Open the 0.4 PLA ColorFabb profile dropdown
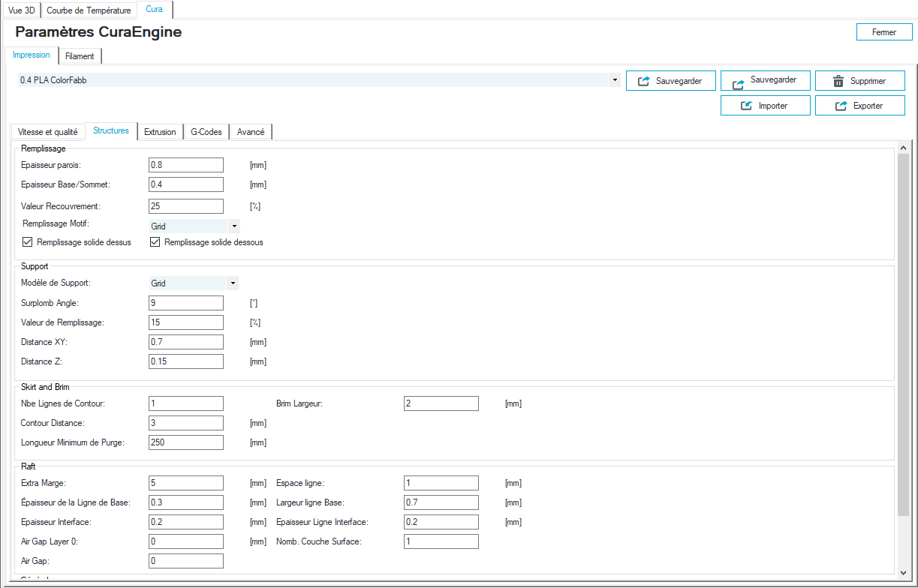 (615, 80)
